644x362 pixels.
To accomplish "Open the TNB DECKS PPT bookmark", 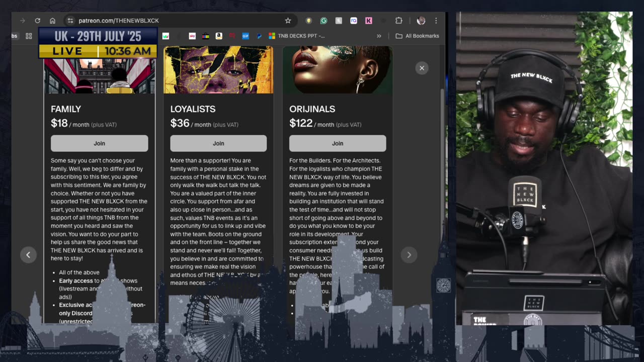I will pyautogui.click(x=297, y=36).
